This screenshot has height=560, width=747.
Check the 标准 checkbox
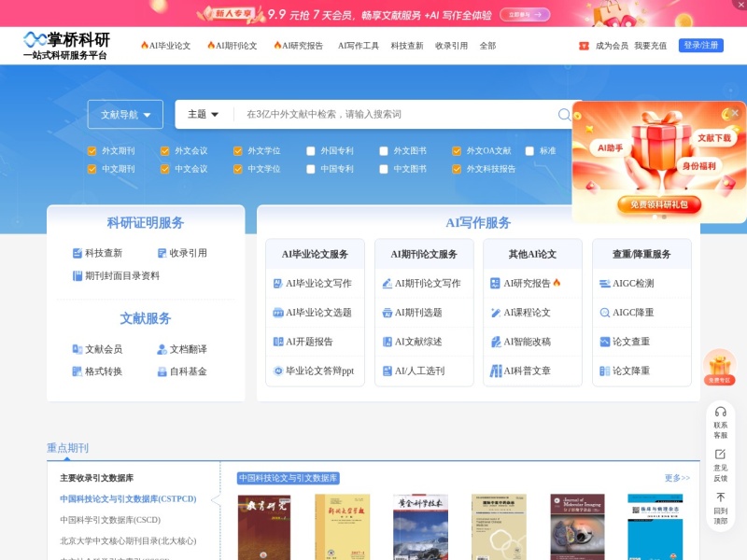529,151
